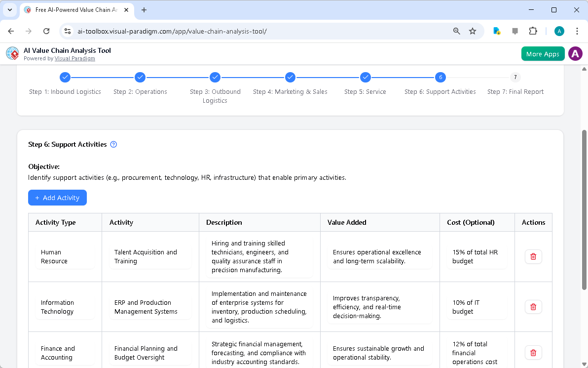This screenshot has height=368, width=588.
Task: Open the More Apps button
Action: point(543,53)
